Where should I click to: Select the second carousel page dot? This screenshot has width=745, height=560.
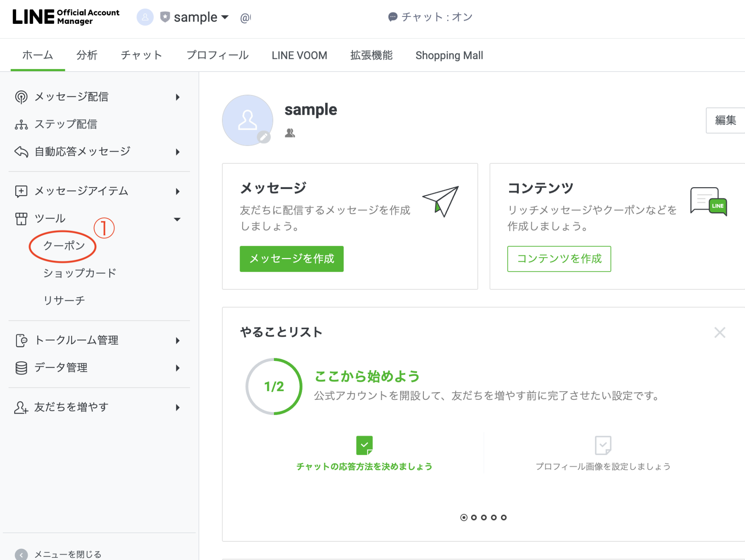(474, 517)
